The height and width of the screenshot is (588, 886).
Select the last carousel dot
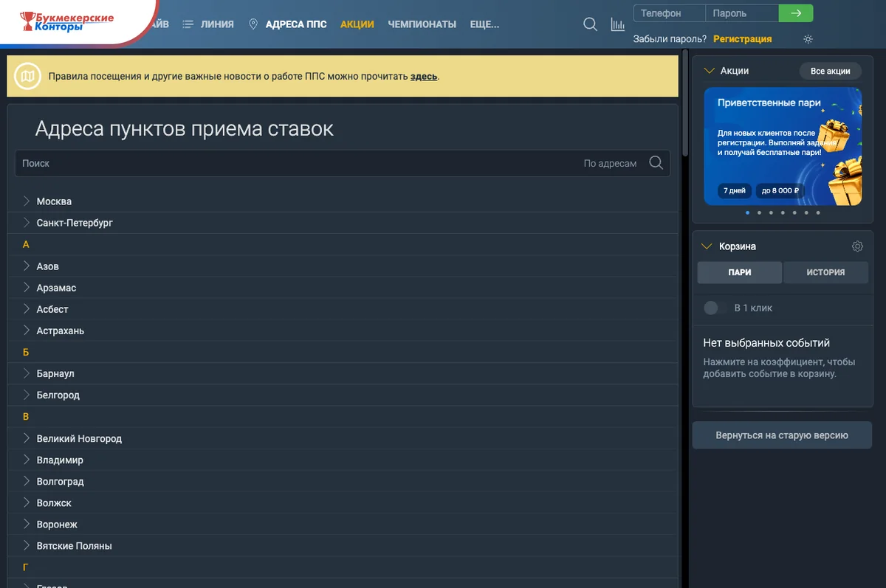817,212
